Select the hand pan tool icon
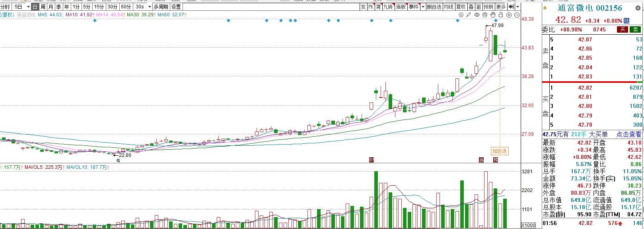Viewport: 644px width, 229px height. [x=493, y=15]
